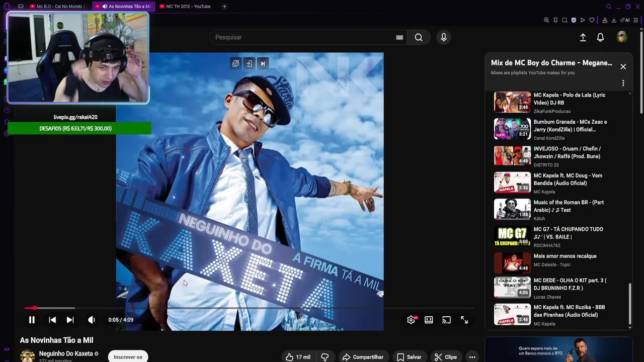
Task: Play Bumbum Granada from the mix
Action: tap(557, 129)
